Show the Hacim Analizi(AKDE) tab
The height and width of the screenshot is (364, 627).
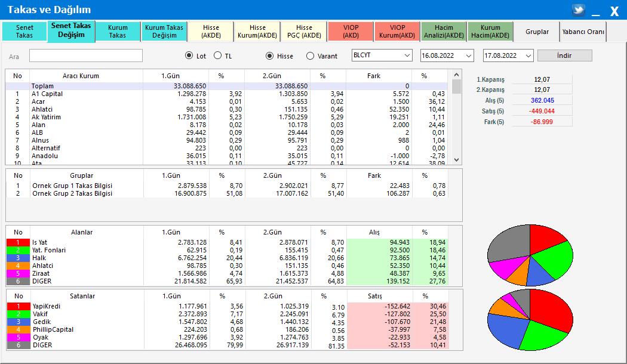pyautogui.click(x=444, y=31)
